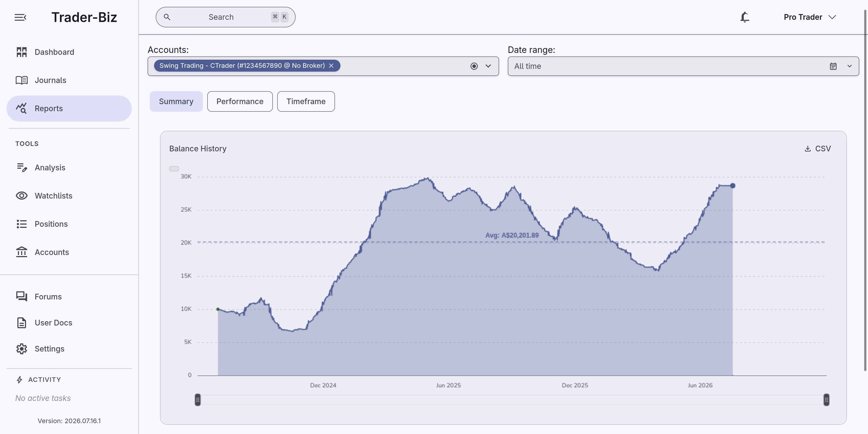Click the Activity lightning bolt icon
Viewport: 868px width, 434px height.
click(20, 380)
